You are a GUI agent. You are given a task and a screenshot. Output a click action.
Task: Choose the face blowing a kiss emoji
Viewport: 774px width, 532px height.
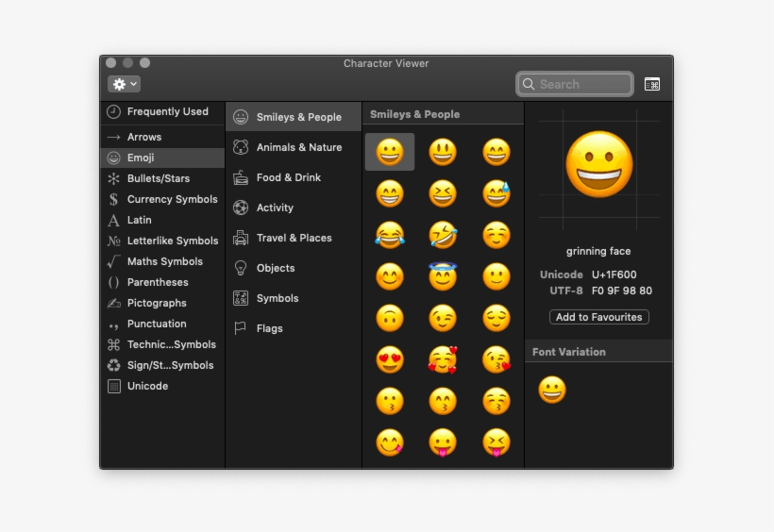496,359
